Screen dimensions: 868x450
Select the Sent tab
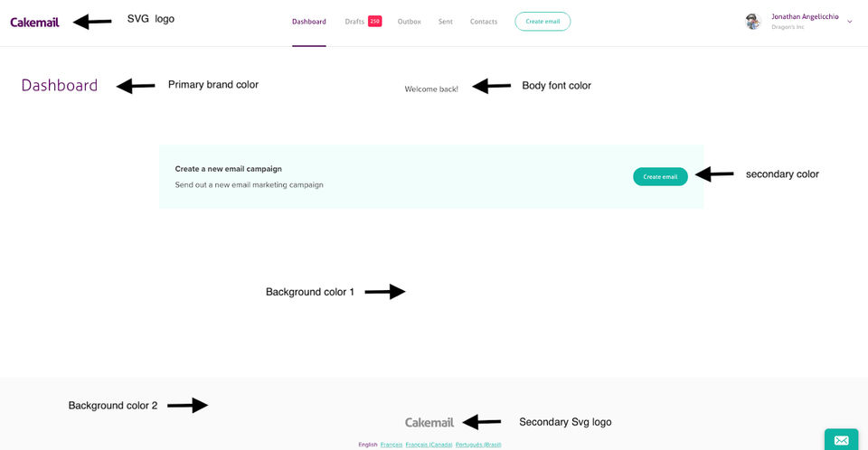pos(446,22)
